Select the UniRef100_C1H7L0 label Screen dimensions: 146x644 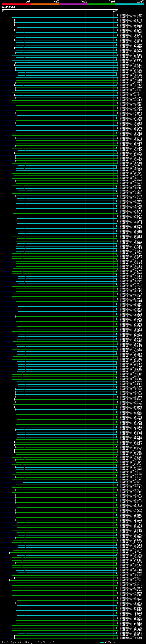131,276
